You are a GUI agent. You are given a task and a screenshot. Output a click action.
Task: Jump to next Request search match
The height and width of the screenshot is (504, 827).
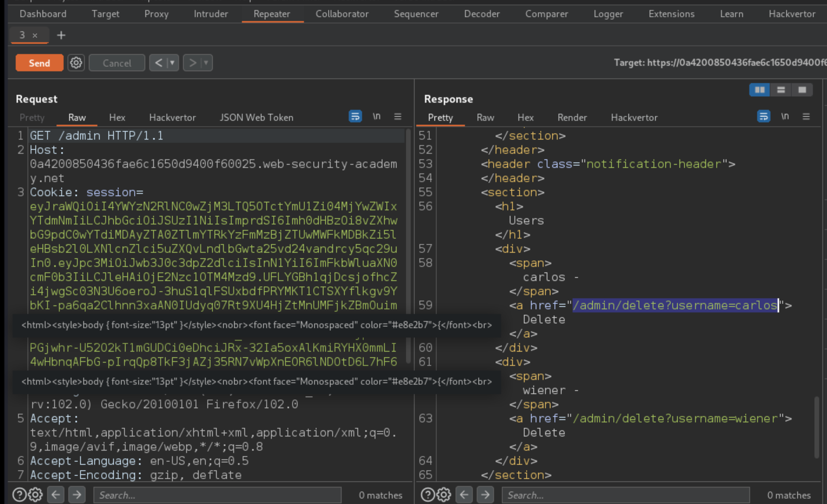[x=77, y=495]
